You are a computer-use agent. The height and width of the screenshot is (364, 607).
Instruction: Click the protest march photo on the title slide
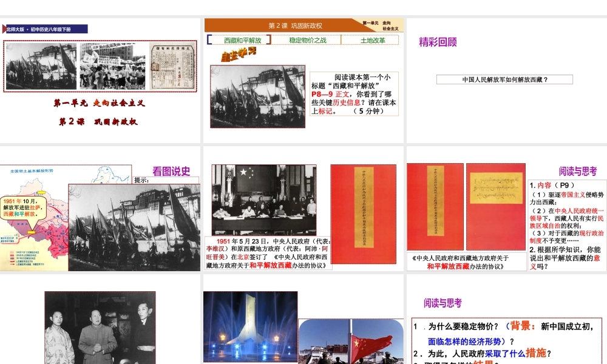click(113, 66)
